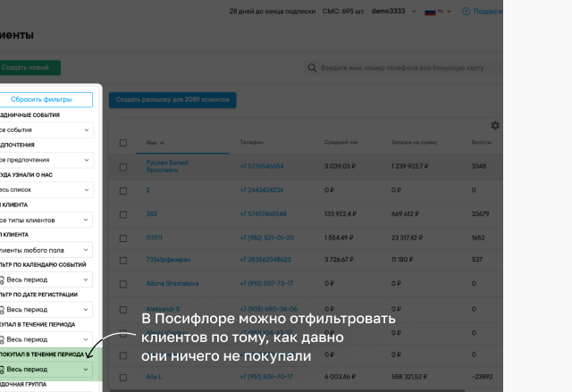The width and height of the screenshot is (572, 392).
Task: Open highlighted 'не покупал' period dropdown
Action: pos(46,370)
